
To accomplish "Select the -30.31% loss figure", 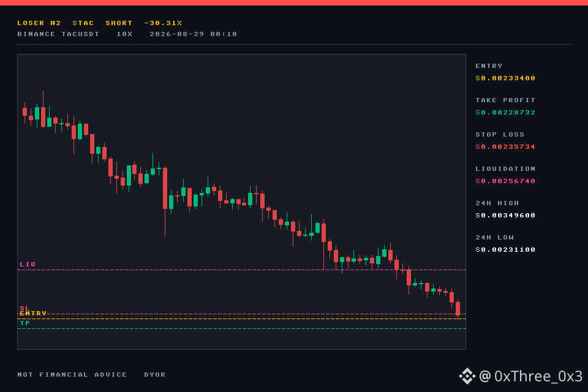I will (x=163, y=23).
